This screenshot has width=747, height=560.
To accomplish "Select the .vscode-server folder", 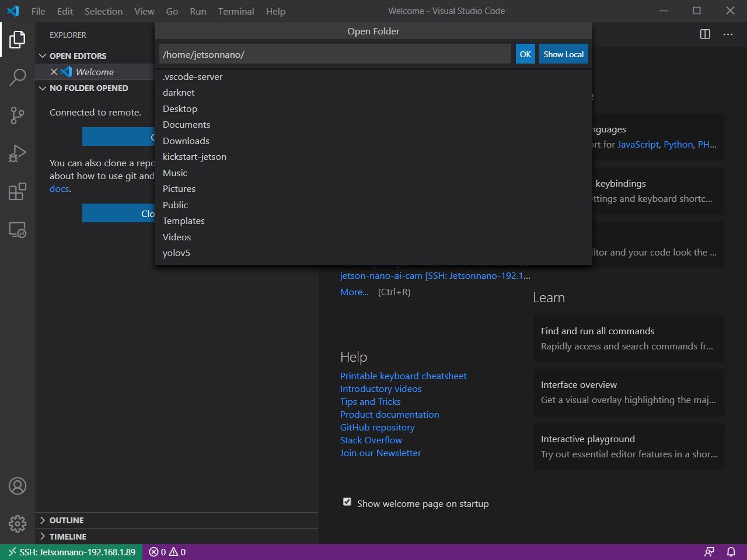I will click(373, 77).
